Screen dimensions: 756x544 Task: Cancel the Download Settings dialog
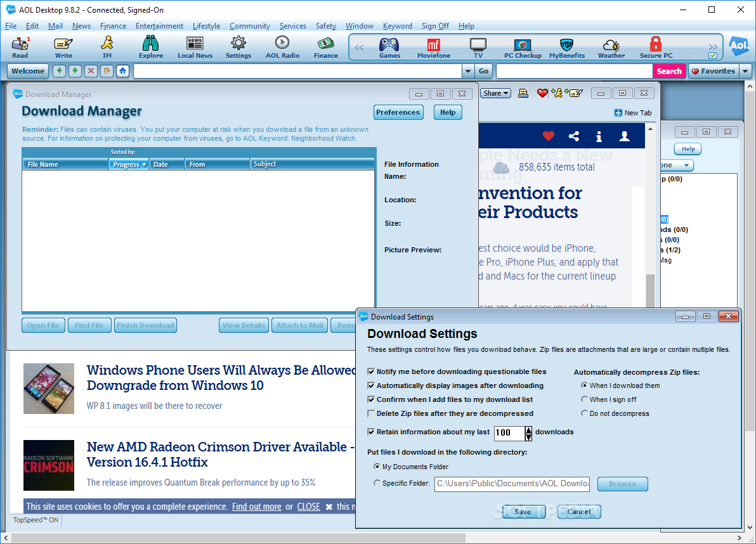pyautogui.click(x=579, y=512)
